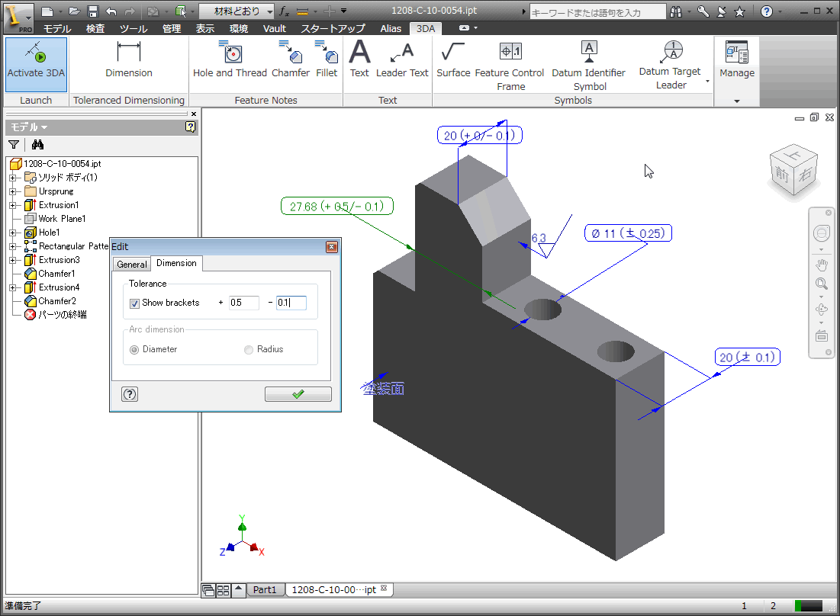Select the Diameter radio button
840x616 pixels.
pos(135,349)
